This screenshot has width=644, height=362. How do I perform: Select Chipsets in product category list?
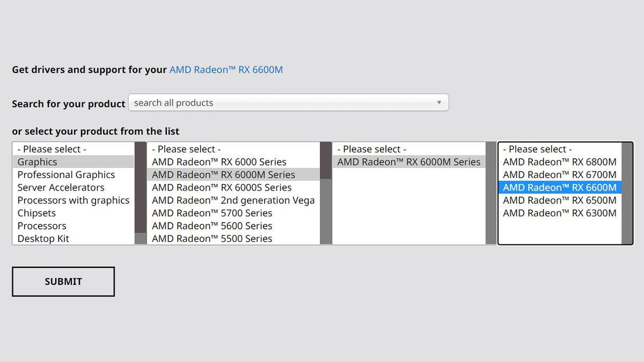click(x=36, y=213)
